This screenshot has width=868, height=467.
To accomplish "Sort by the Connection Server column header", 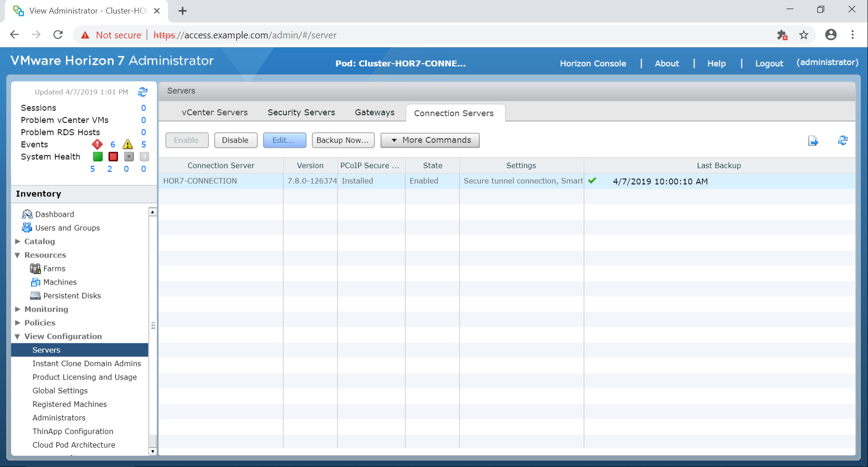I will (221, 165).
